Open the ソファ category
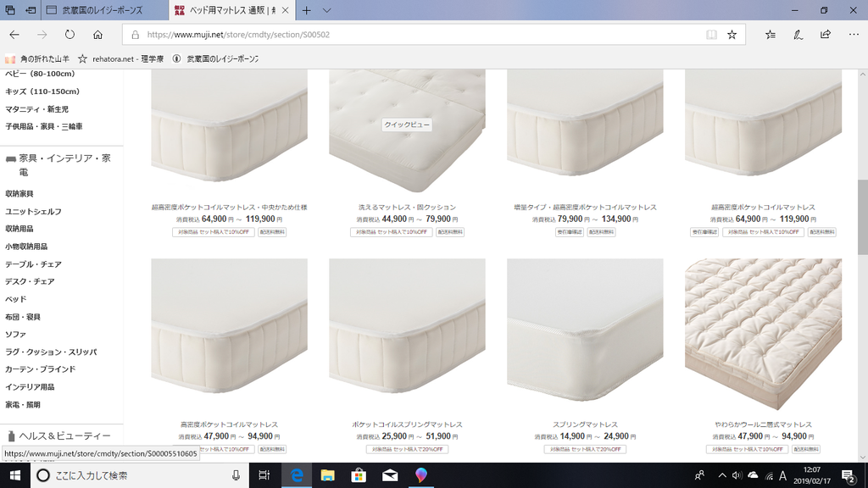The height and width of the screenshot is (488, 868). 15,334
